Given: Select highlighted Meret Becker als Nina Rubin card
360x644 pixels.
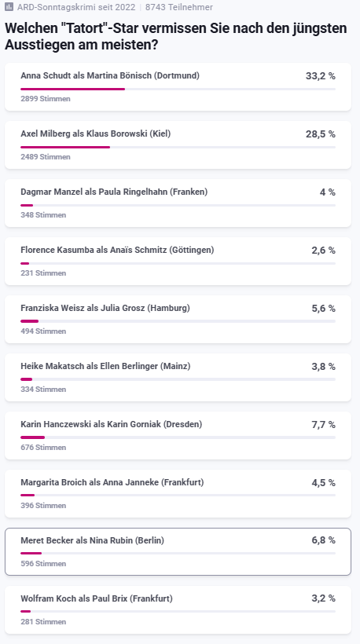Looking at the screenshot, I should click(178, 551).
